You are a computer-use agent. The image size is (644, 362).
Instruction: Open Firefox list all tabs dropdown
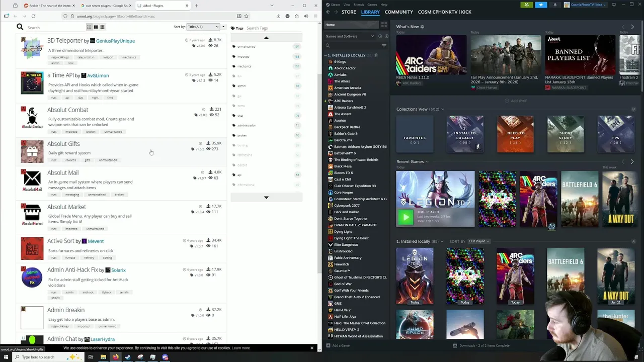click(272, 6)
